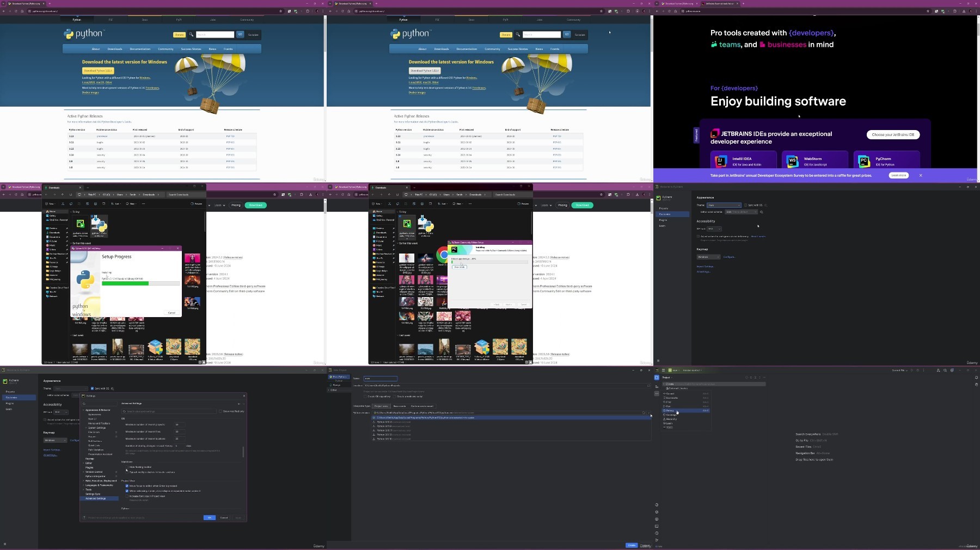Expand Languages & Frameworks in Settings tree
Viewport: 980px width, 550px height.
[83, 485]
